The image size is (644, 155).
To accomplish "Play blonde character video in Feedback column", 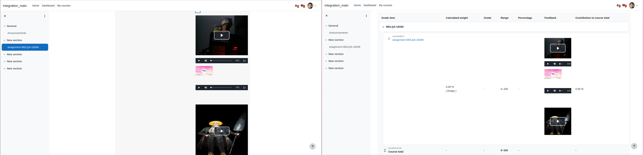I will [558, 122].
